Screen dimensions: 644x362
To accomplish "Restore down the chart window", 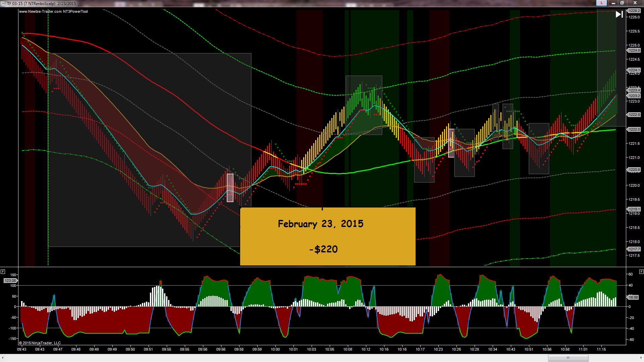I will pyautogui.click(x=622, y=3).
